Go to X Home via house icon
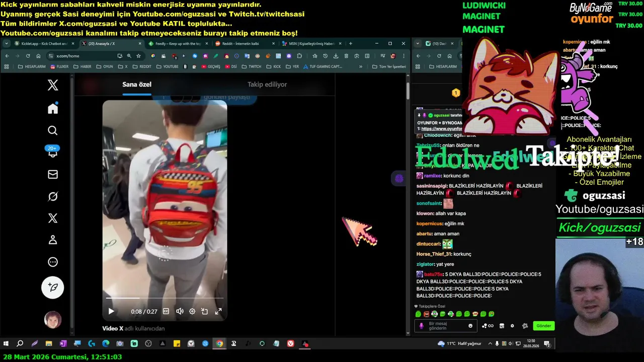Image resolution: width=644 pixels, height=362 pixels. pos(53,109)
